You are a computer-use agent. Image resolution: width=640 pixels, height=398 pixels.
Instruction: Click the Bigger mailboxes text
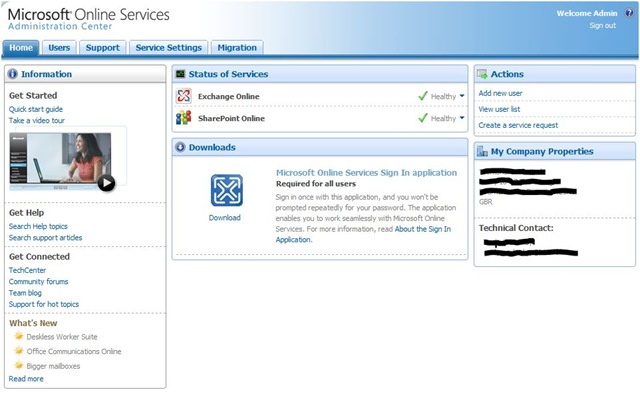(53, 366)
